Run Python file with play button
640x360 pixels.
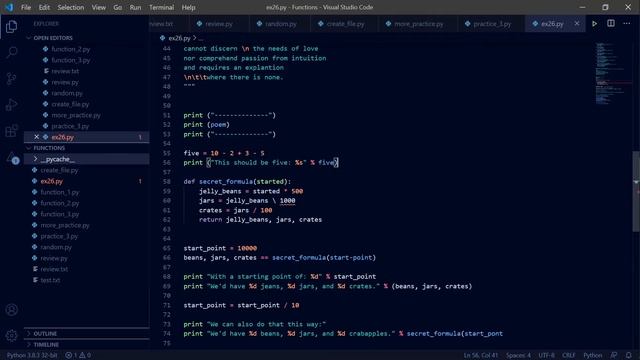click(x=594, y=24)
